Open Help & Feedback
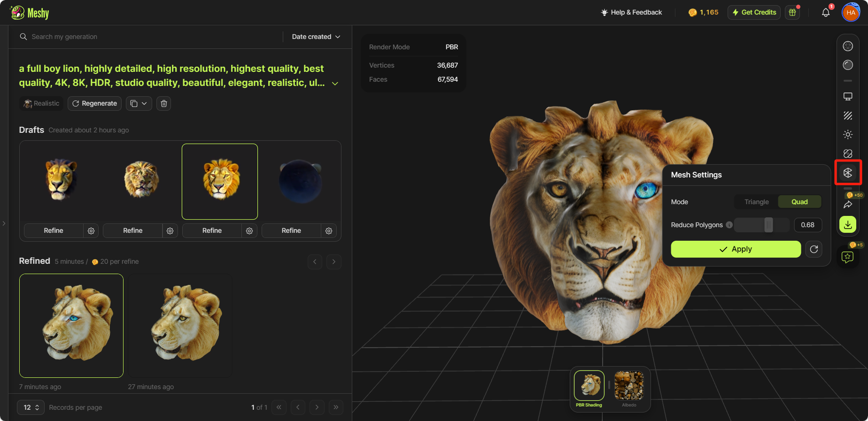 [631, 13]
